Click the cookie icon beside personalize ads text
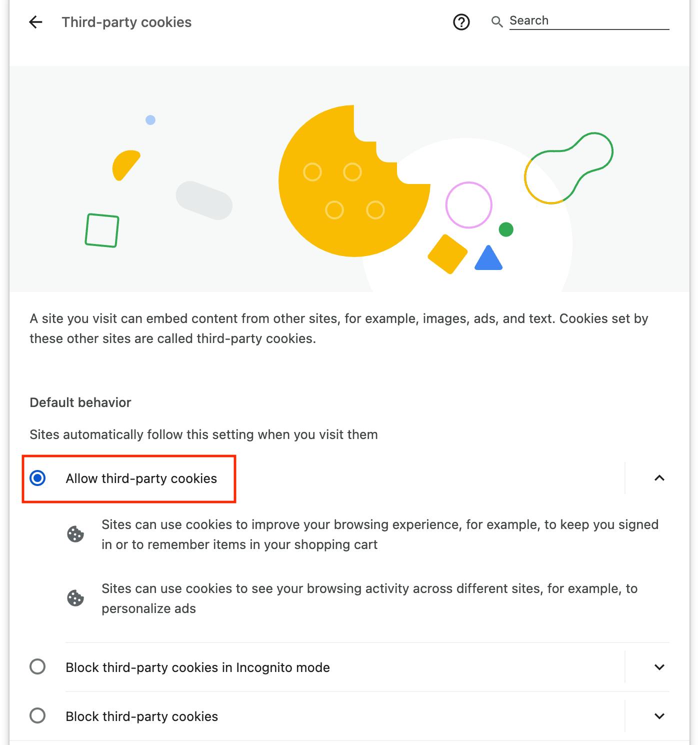 [x=75, y=598]
